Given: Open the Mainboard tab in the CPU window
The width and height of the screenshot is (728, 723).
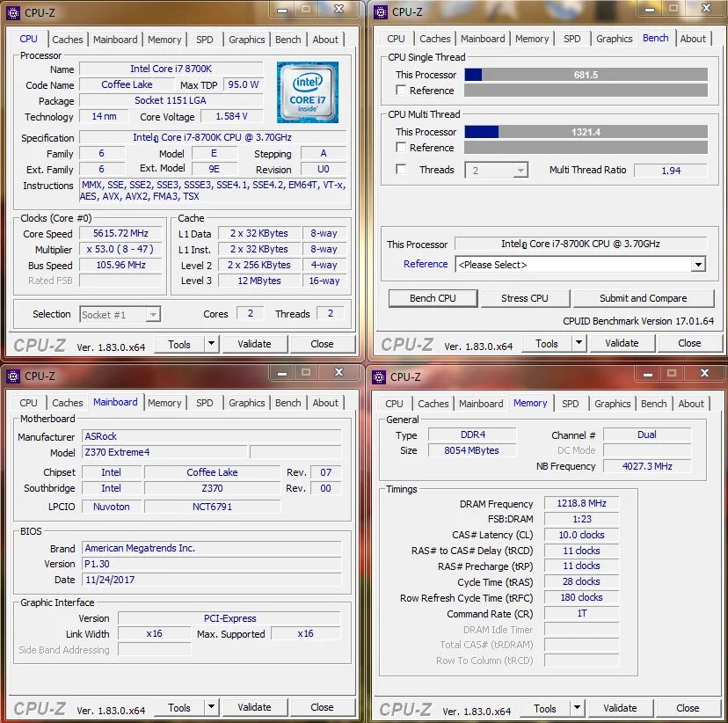Looking at the screenshot, I should pyautogui.click(x=115, y=40).
